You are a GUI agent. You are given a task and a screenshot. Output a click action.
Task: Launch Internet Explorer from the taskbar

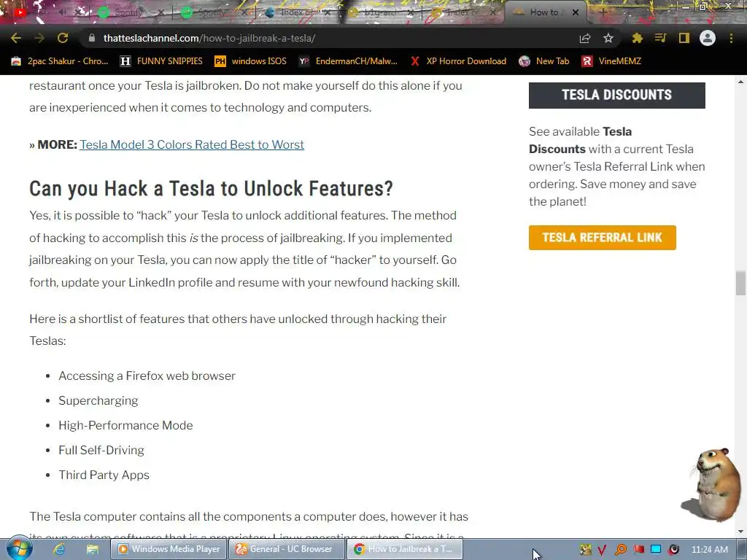(59, 549)
